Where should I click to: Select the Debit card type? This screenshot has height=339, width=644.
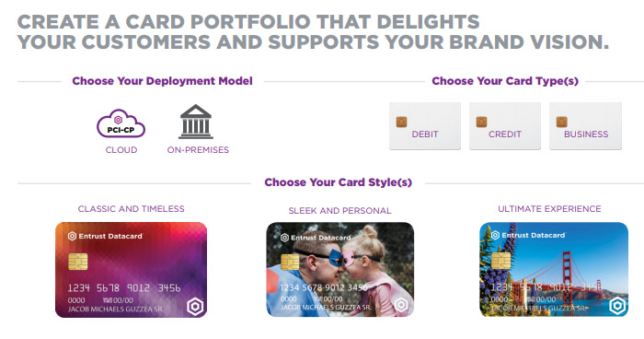click(425, 126)
